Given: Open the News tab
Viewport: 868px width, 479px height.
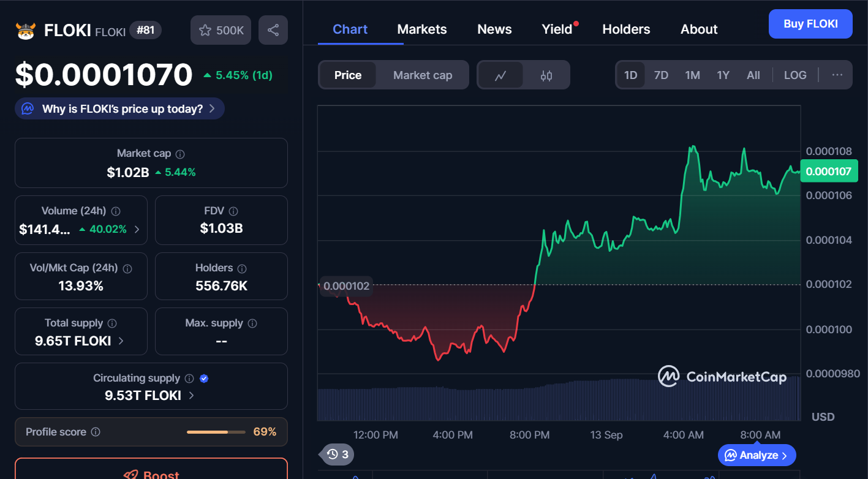Looking at the screenshot, I should pos(494,29).
